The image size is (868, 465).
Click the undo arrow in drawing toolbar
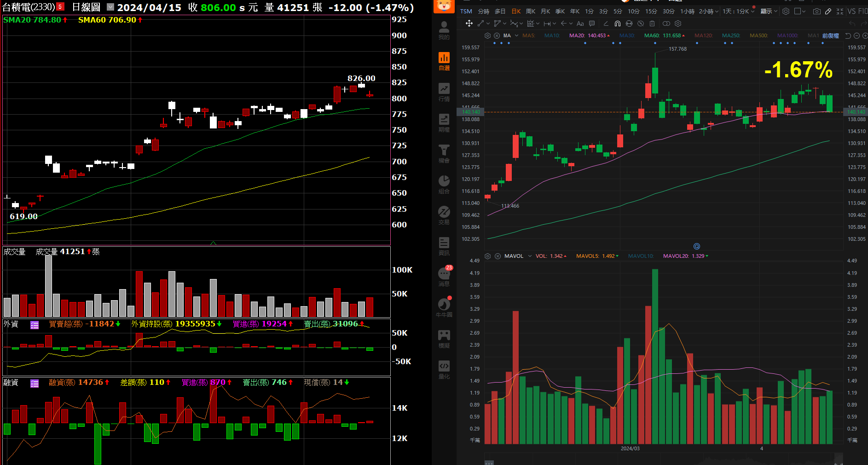pos(852,23)
